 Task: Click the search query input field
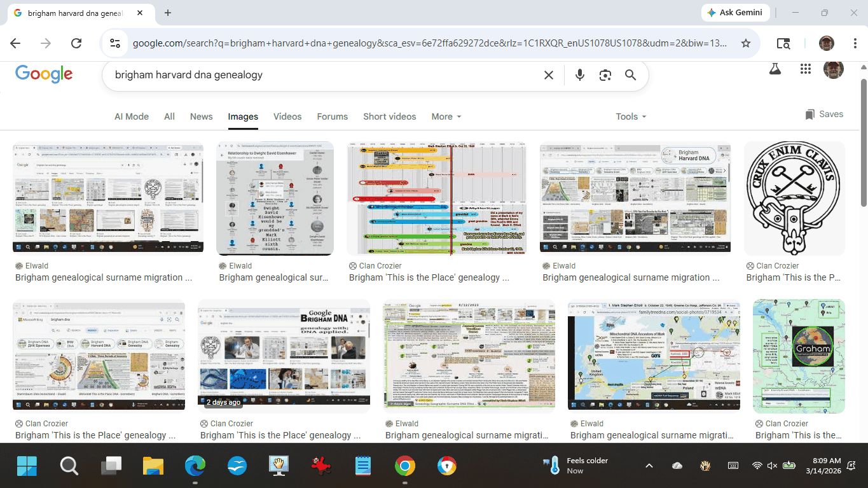[318, 75]
